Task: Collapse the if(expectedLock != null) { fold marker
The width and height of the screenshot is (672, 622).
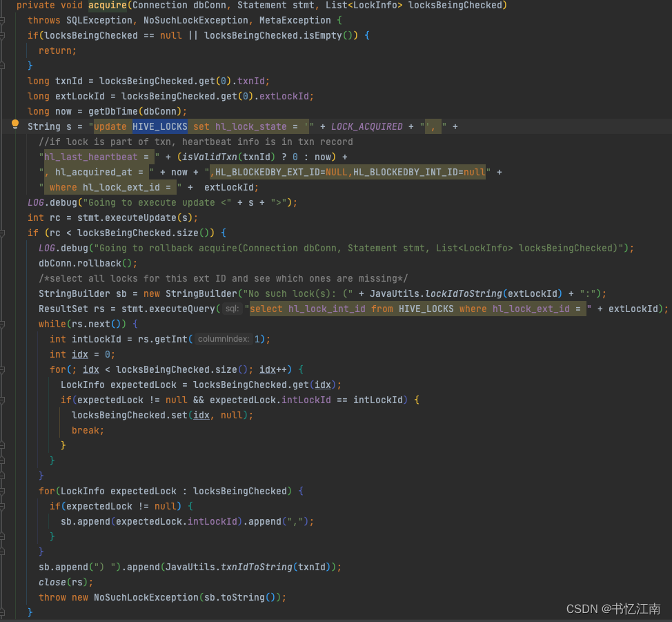Action: [2, 506]
